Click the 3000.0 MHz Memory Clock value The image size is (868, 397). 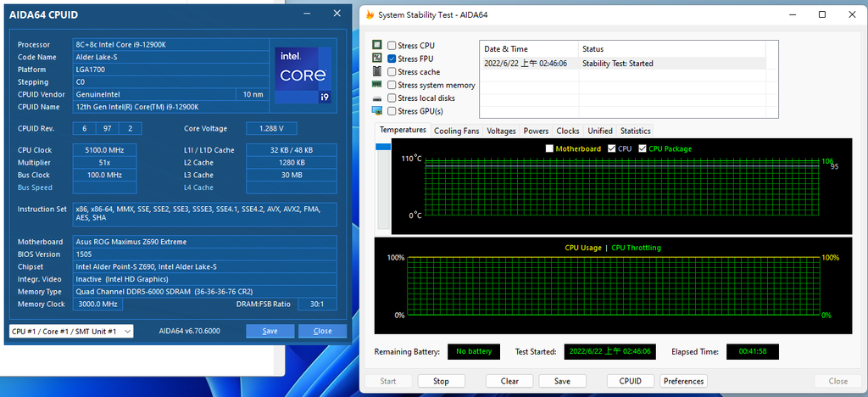98,304
